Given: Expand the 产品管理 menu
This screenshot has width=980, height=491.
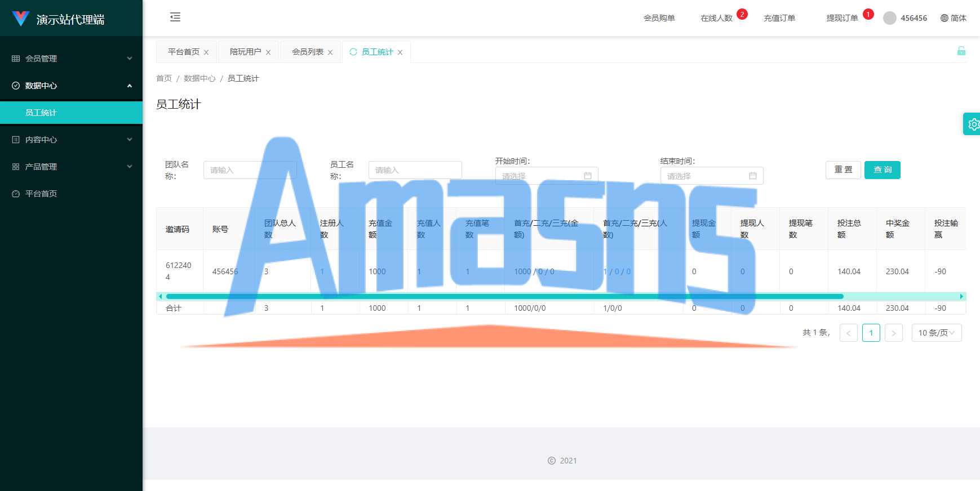Looking at the screenshot, I should (x=72, y=167).
